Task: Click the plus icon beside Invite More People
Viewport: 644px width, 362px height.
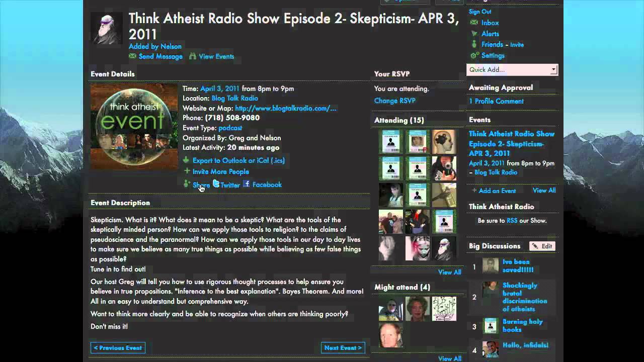Action: (187, 171)
